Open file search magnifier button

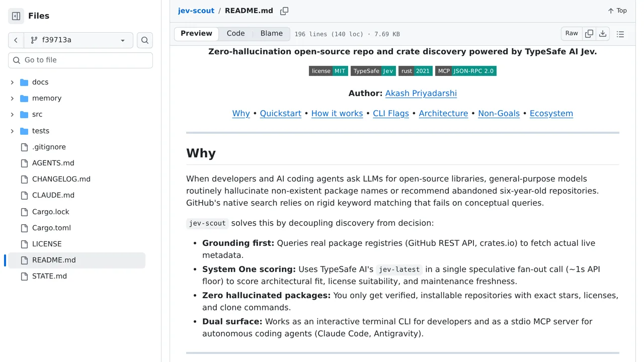[x=145, y=40]
